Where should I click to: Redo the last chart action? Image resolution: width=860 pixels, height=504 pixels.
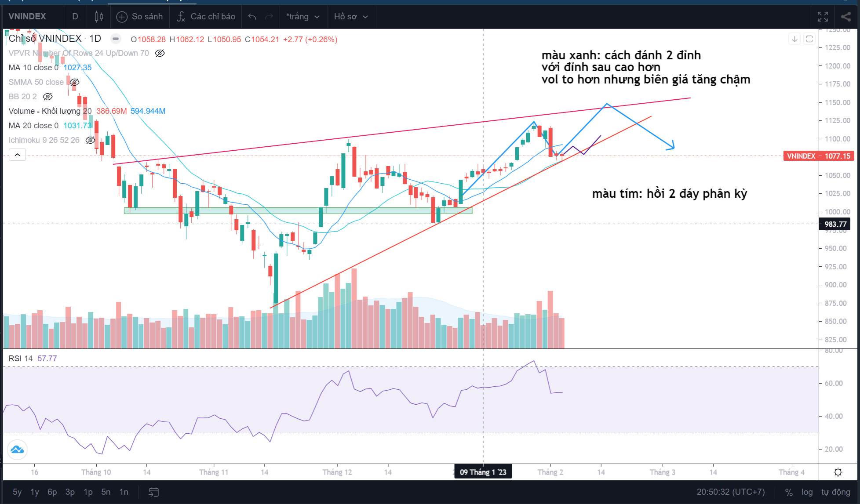(x=269, y=17)
